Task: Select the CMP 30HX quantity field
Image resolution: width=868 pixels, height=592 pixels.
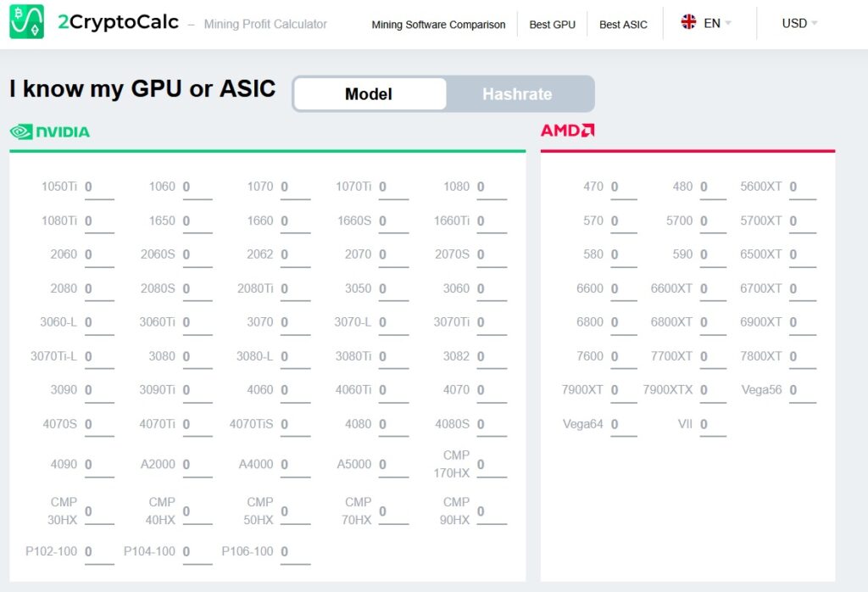Action: 99,512
